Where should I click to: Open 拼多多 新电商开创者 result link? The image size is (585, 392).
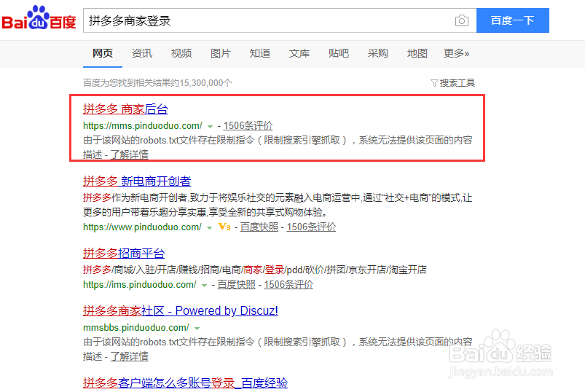(x=137, y=181)
